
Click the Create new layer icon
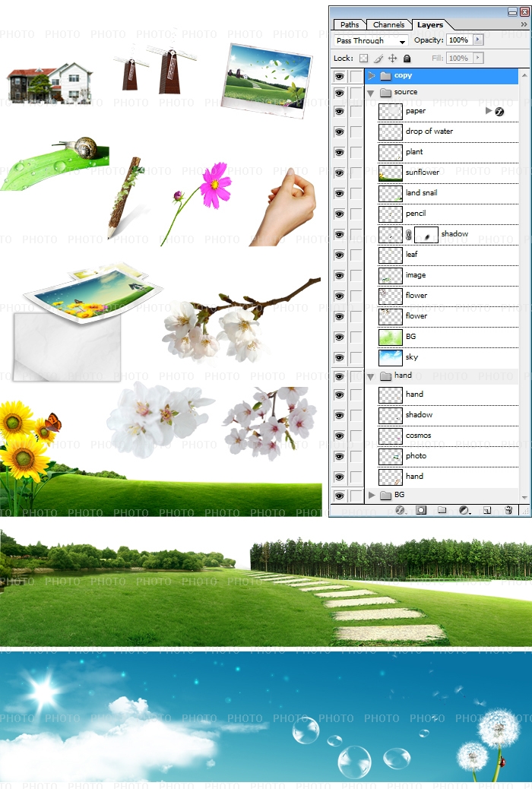(487, 510)
